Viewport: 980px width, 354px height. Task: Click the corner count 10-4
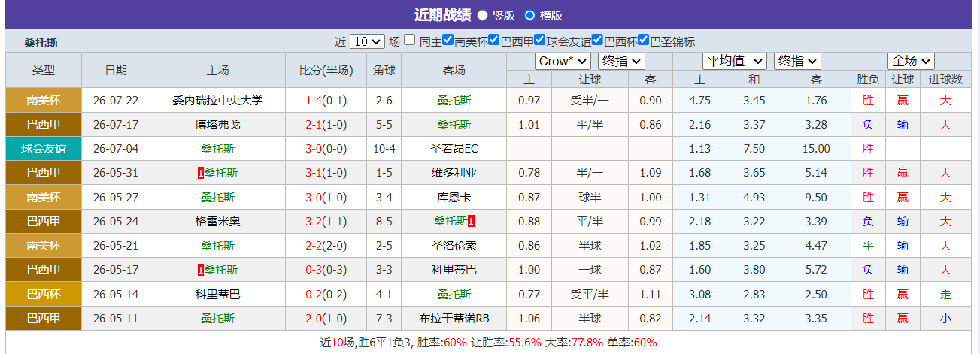click(x=384, y=149)
